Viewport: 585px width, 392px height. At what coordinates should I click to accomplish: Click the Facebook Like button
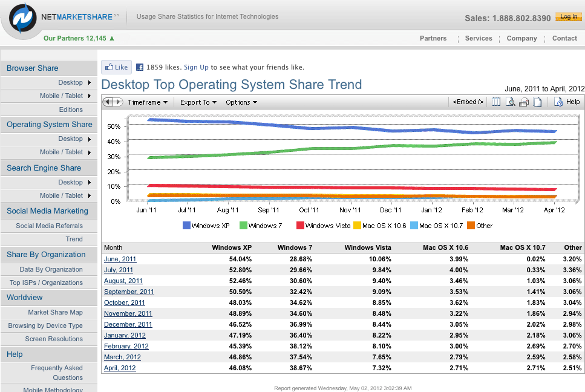(116, 67)
